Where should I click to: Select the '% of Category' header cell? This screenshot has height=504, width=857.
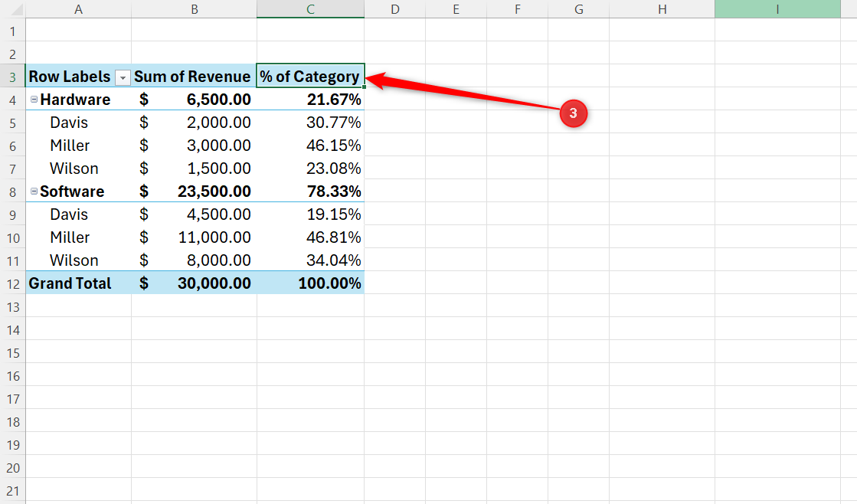tap(310, 76)
